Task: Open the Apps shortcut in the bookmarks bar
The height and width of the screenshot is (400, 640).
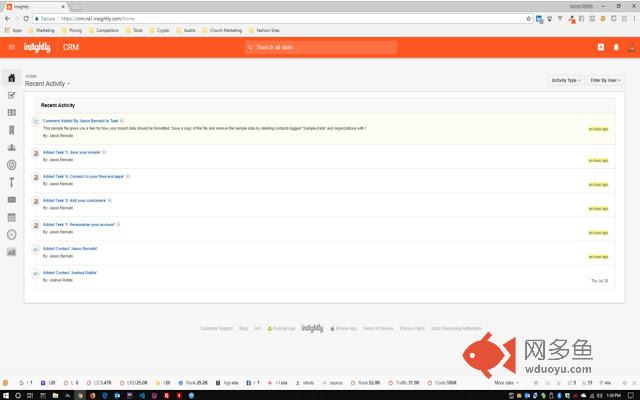Action: (13, 30)
